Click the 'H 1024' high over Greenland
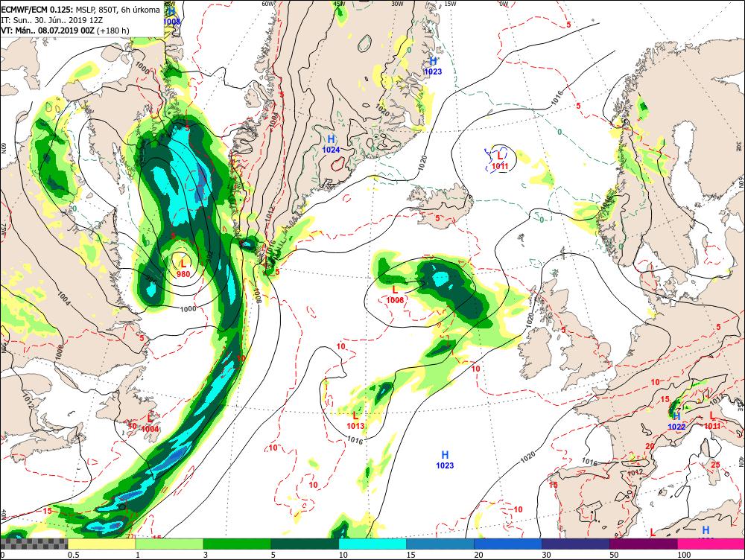Viewport: 745px width, 560px height. (x=332, y=144)
